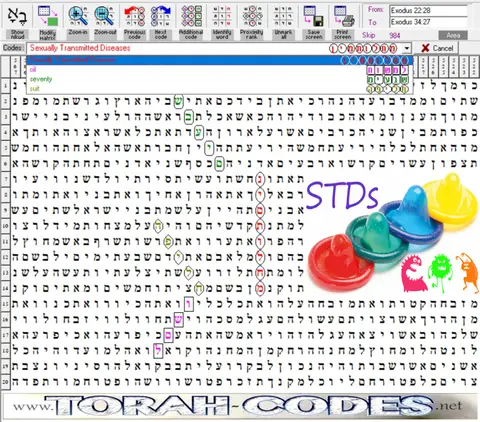Click red-circled letter in matrix row 7
The width and height of the screenshot is (480, 422).
(x=260, y=179)
